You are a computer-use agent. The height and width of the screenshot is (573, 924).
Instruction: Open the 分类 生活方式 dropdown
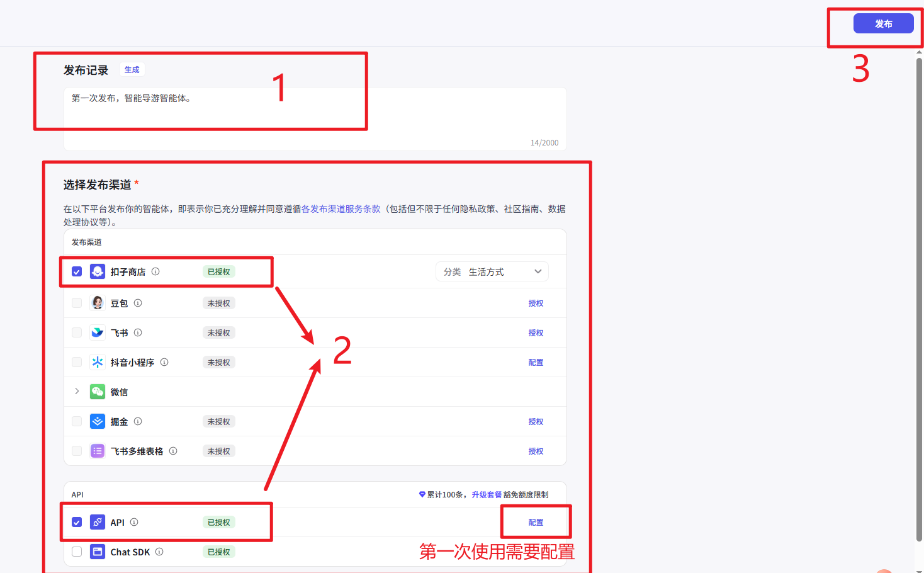pos(492,271)
